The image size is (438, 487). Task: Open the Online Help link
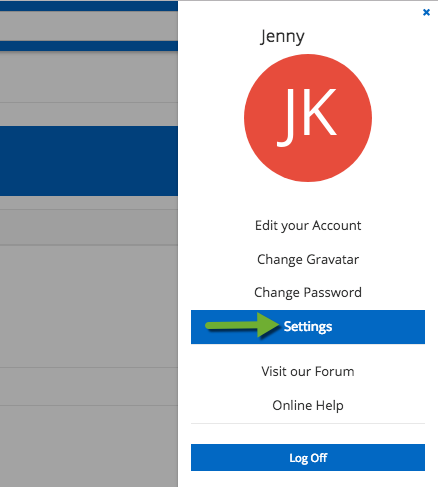(308, 405)
